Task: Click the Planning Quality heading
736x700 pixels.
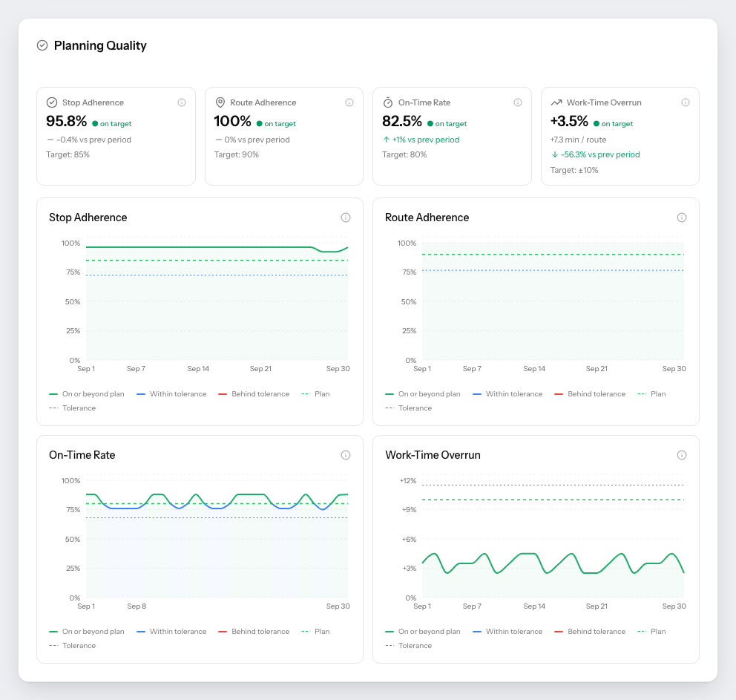Action: [x=100, y=45]
